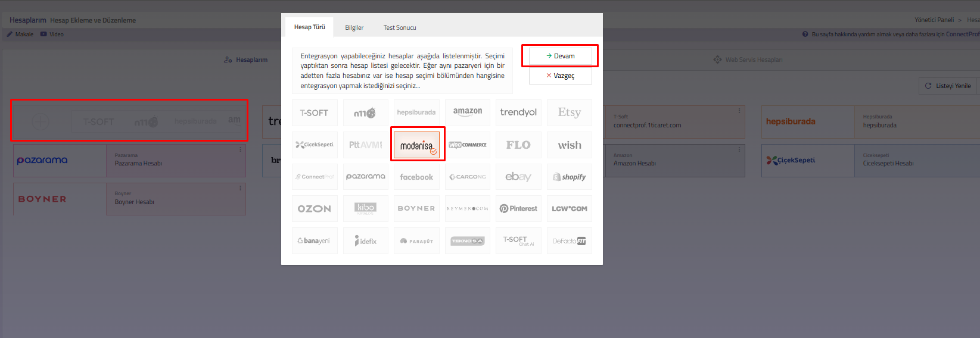The image size is (980, 338).
Task: Select the TEKNOSA tile
Action: pos(468,241)
